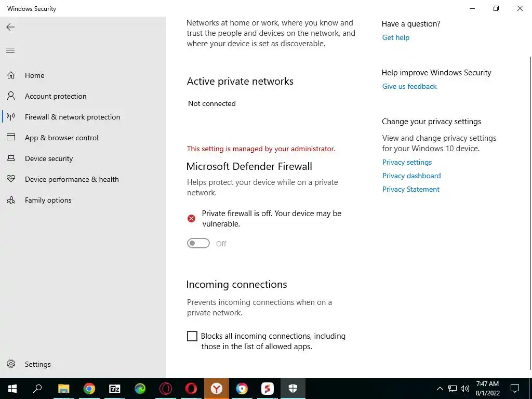This screenshot has height=399, width=532.
Task: Show hidden system tray icons
Action: pos(440,389)
